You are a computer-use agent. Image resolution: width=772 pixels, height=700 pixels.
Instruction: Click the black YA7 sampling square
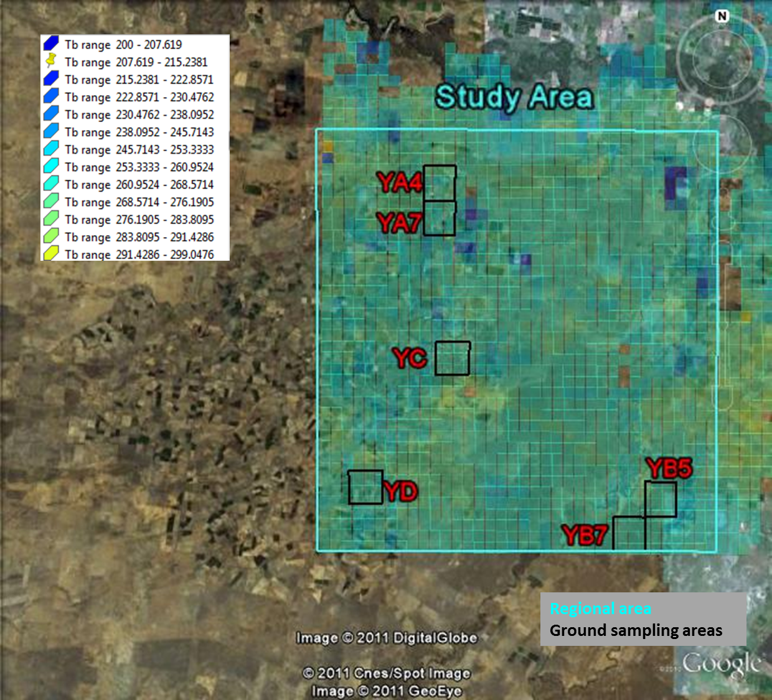tap(440, 218)
